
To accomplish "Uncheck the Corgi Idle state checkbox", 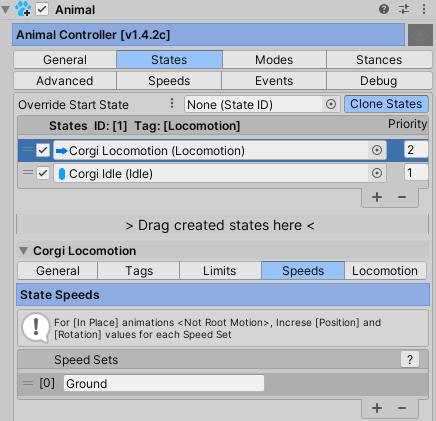I will pyautogui.click(x=43, y=173).
